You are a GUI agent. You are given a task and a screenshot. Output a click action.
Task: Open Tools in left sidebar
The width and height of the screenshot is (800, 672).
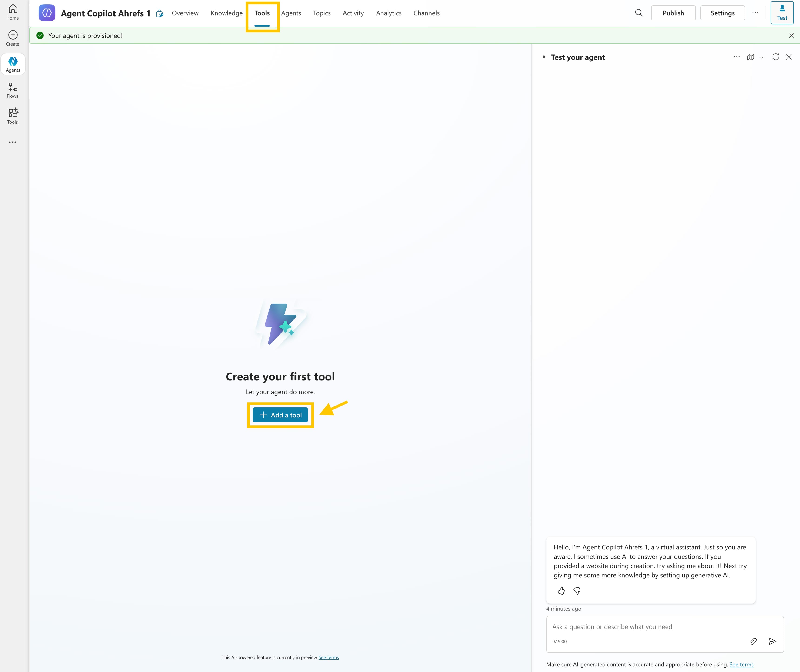click(x=13, y=116)
